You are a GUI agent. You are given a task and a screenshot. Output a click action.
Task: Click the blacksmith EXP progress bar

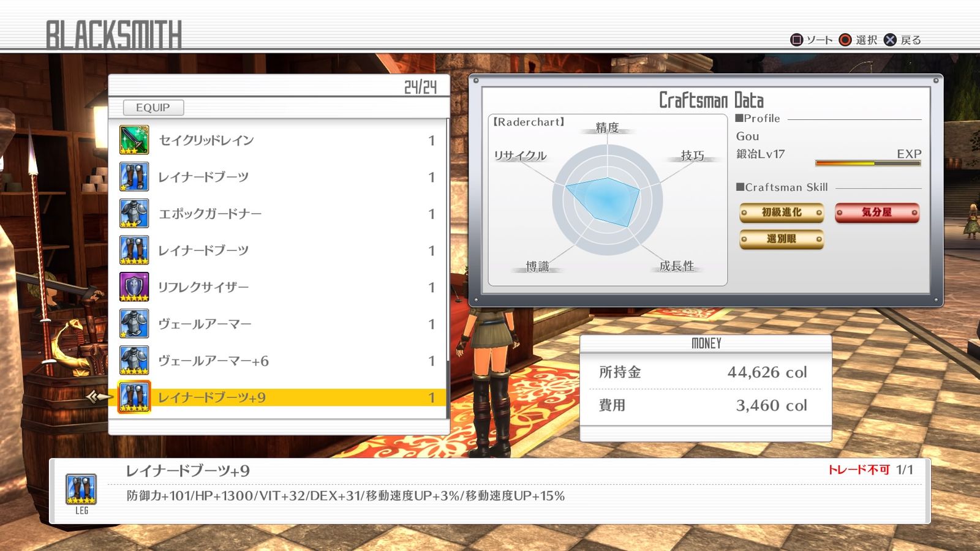[x=868, y=163]
